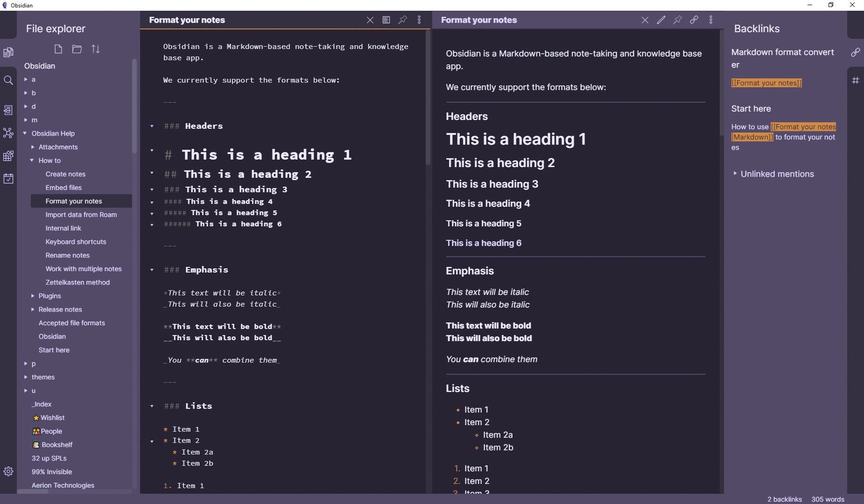This screenshot has height=504, width=864.
Task: Click the left editor pane tab title
Action: coord(187,20)
